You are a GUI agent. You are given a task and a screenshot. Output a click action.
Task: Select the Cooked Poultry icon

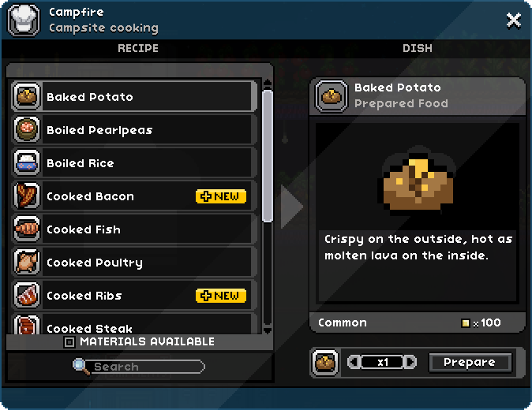coord(27,262)
